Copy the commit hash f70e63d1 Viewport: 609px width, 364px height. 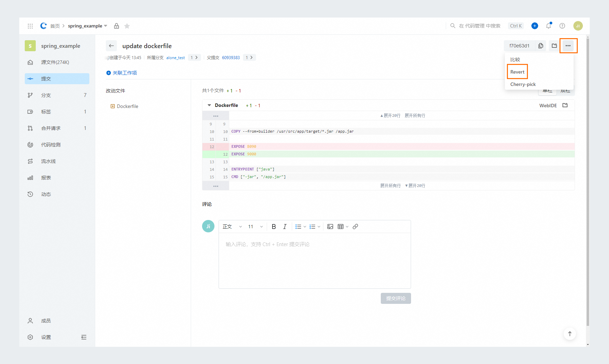541,46
